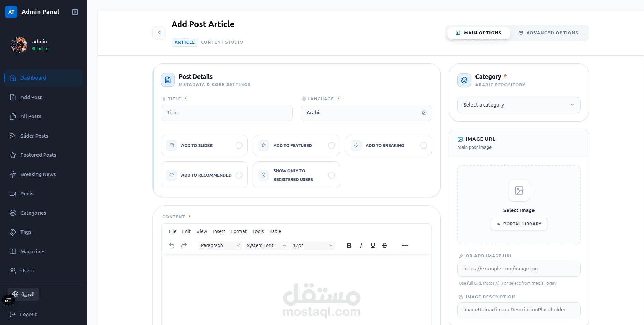This screenshot has height=325, width=644.
Task: Click the Portal Library button
Action: (x=519, y=224)
